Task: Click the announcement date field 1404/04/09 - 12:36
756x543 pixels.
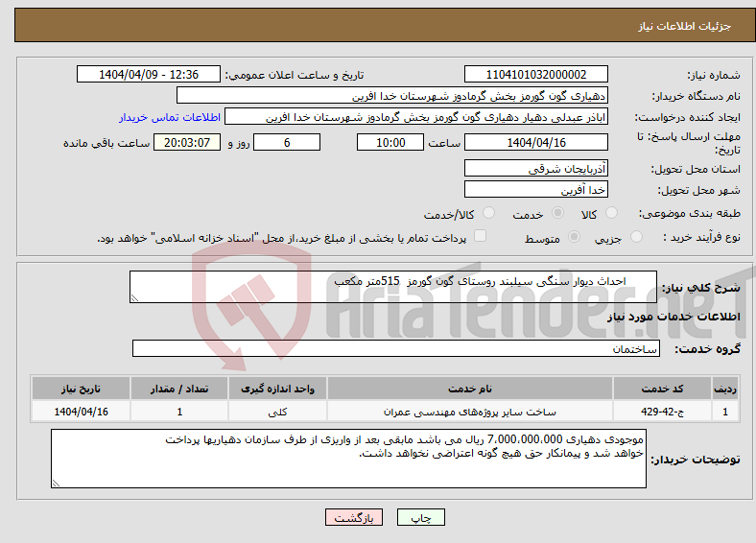Action: coord(149,74)
